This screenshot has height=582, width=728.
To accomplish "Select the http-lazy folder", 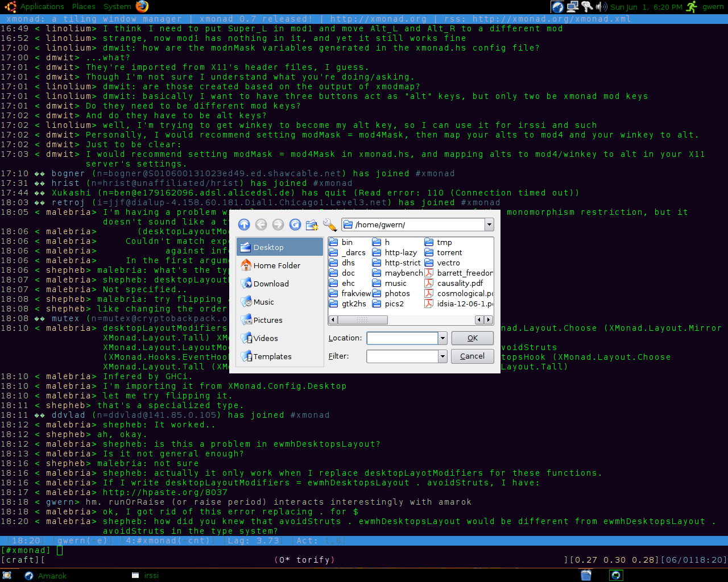I will [395, 252].
